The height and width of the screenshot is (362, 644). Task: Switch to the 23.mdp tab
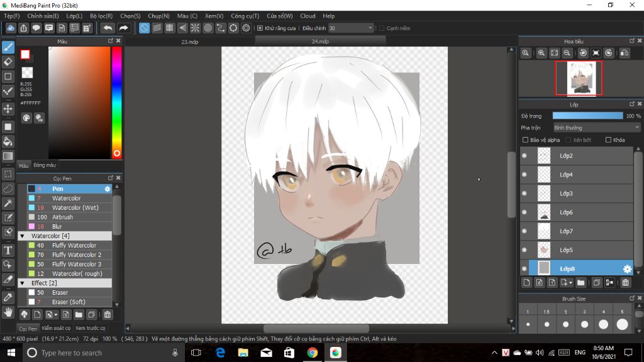click(190, 41)
